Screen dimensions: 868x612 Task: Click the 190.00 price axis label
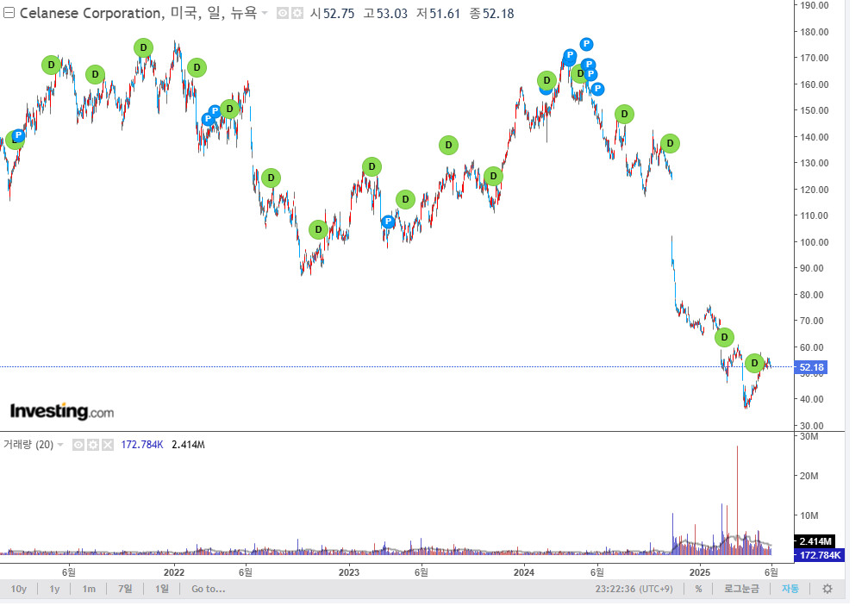click(815, 5)
